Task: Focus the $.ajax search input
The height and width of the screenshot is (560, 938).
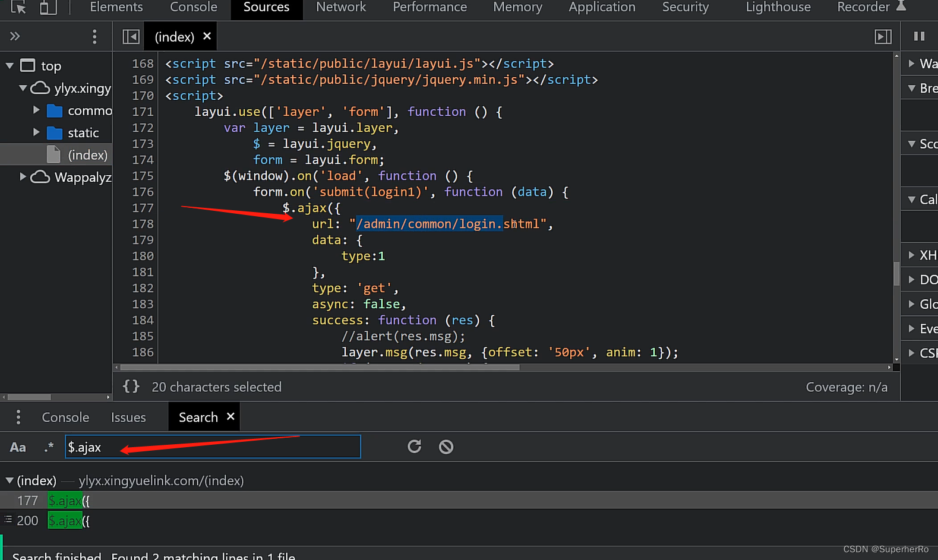Action: [213, 447]
